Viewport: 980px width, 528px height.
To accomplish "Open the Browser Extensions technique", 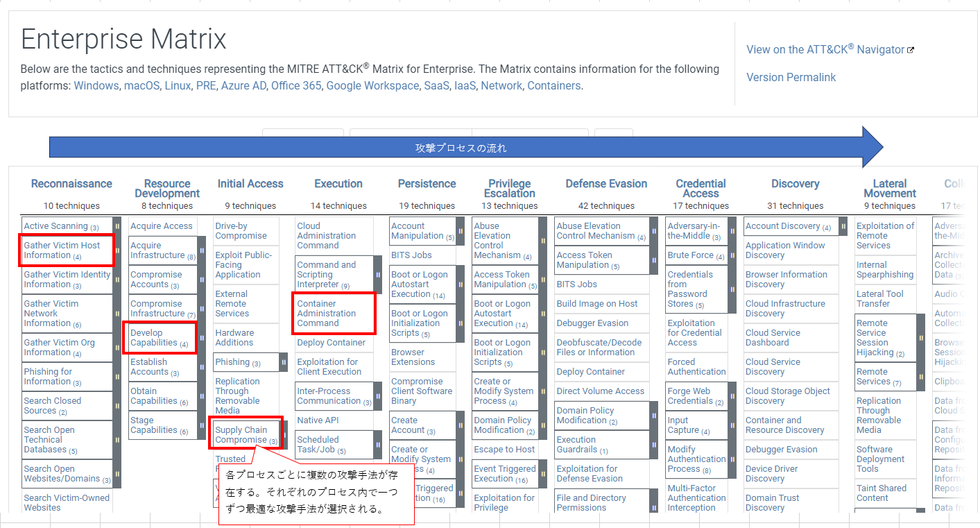I will [413, 357].
